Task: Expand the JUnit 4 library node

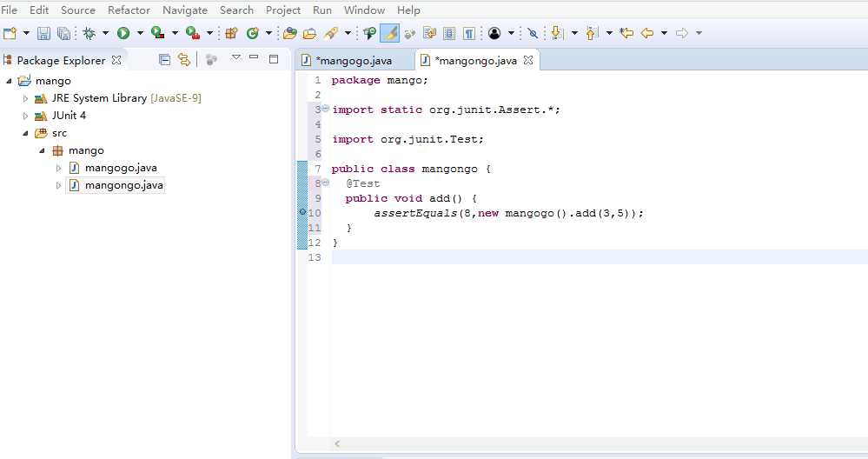Action: pyautogui.click(x=25, y=116)
